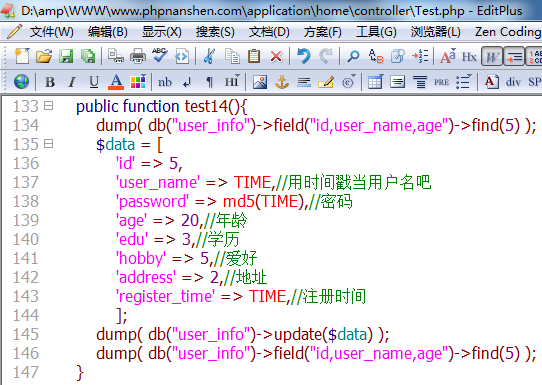Image resolution: width=542 pixels, height=385 pixels.
Task: Toggle the auto indent button
Action: coord(514,56)
